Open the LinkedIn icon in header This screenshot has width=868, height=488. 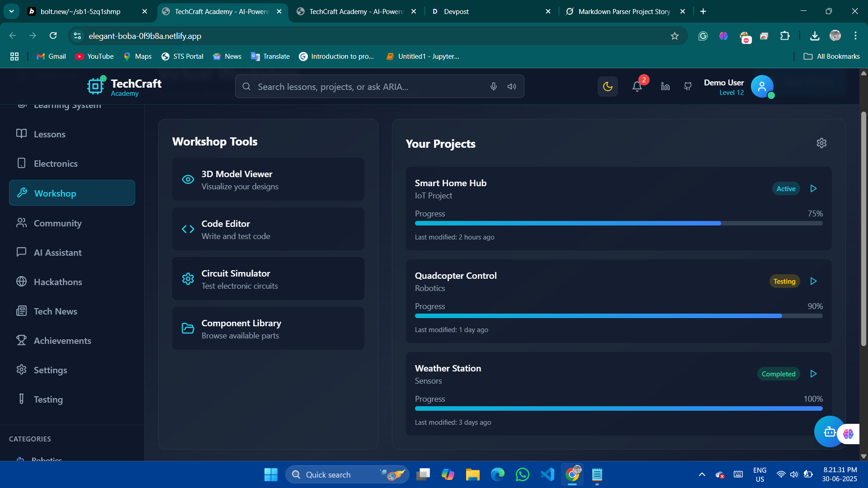665,86
